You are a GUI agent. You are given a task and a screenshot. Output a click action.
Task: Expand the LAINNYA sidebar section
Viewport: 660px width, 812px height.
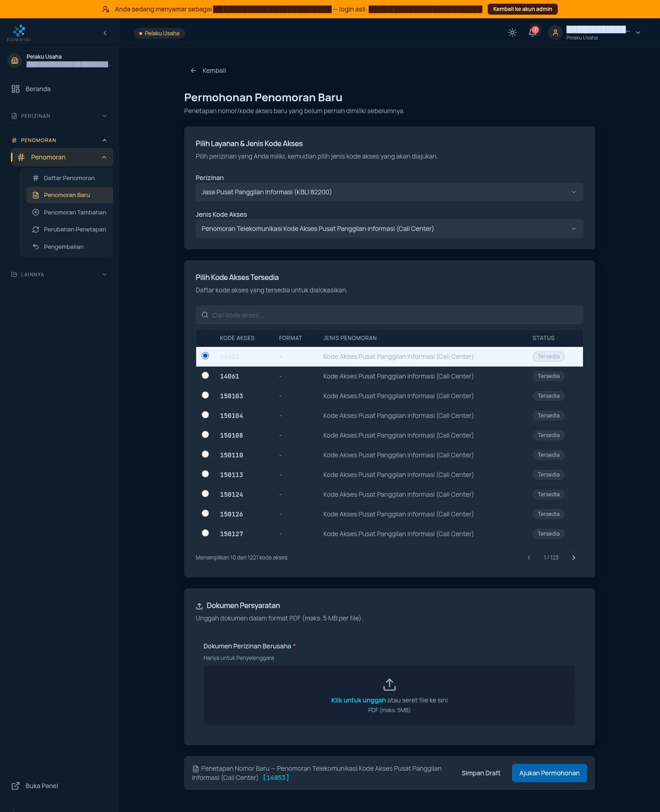(59, 274)
